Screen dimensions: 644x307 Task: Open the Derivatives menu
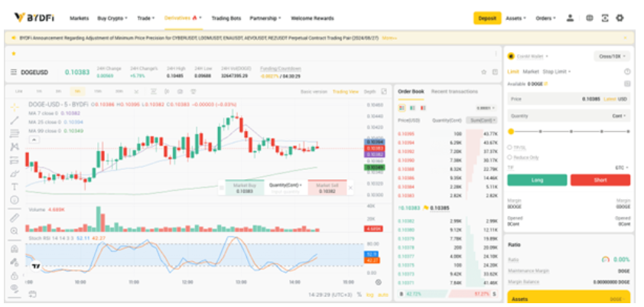(183, 18)
